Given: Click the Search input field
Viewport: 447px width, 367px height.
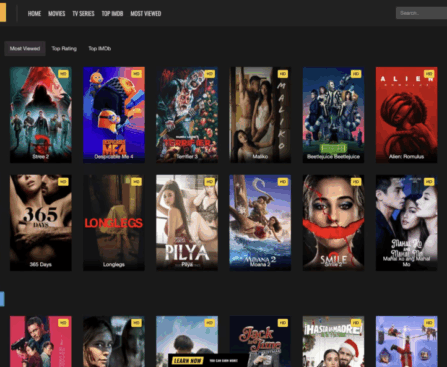Looking at the screenshot, I should coord(421,13).
